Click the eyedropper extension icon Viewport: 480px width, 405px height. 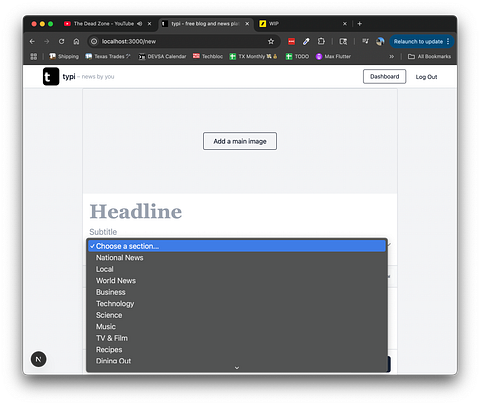306,41
